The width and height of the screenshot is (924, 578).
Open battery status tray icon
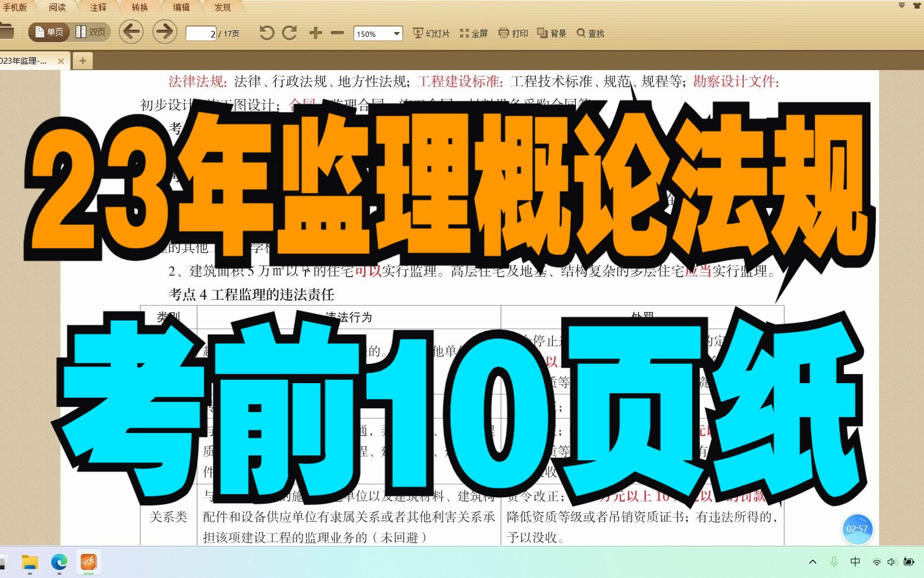pos(908,561)
